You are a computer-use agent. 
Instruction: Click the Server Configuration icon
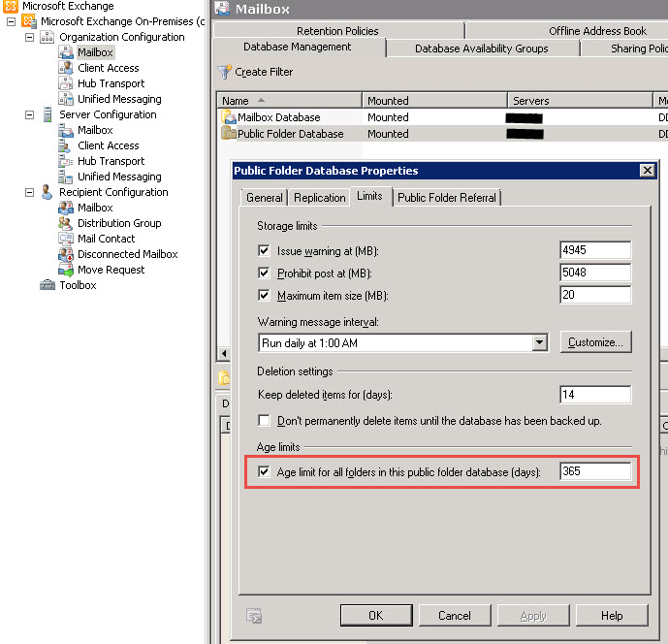(48, 114)
